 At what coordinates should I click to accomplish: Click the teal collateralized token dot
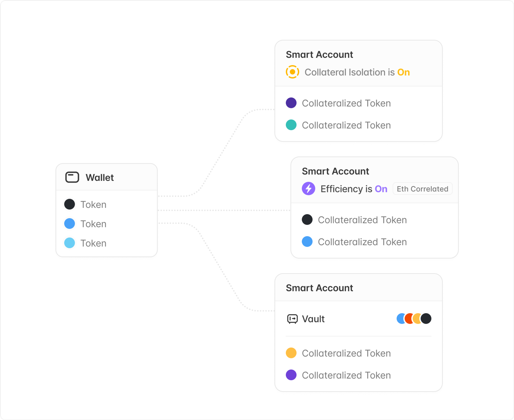click(291, 125)
